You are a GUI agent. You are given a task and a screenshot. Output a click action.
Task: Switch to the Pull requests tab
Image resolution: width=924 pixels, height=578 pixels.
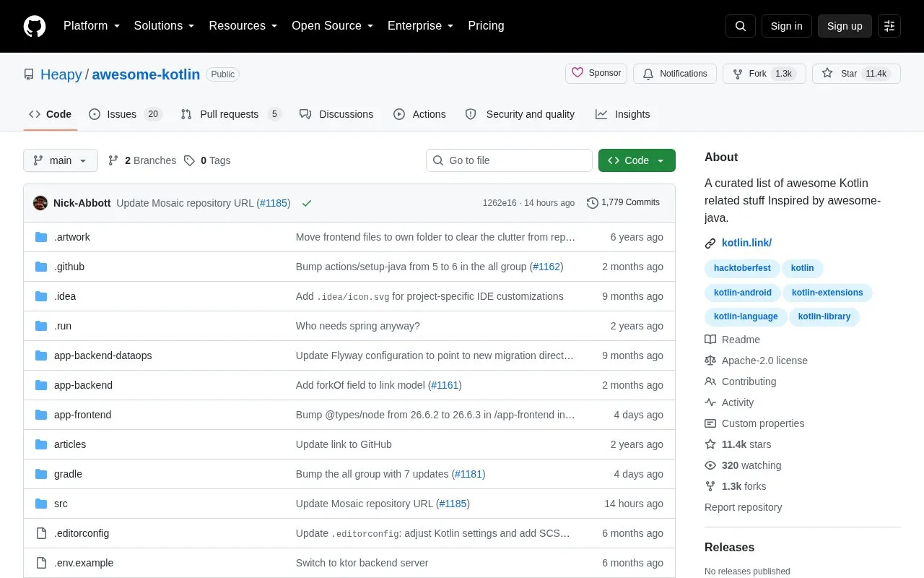230,114
